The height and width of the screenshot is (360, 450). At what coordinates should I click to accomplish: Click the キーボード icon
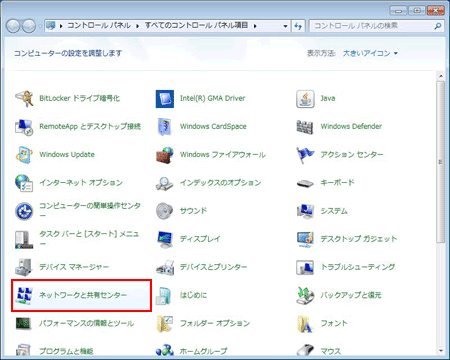[305, 183]
